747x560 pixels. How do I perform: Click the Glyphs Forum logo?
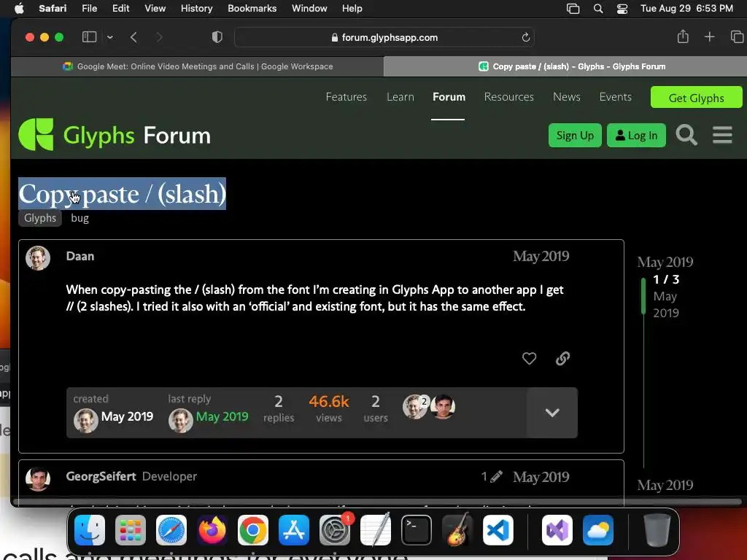pos(115,135)
